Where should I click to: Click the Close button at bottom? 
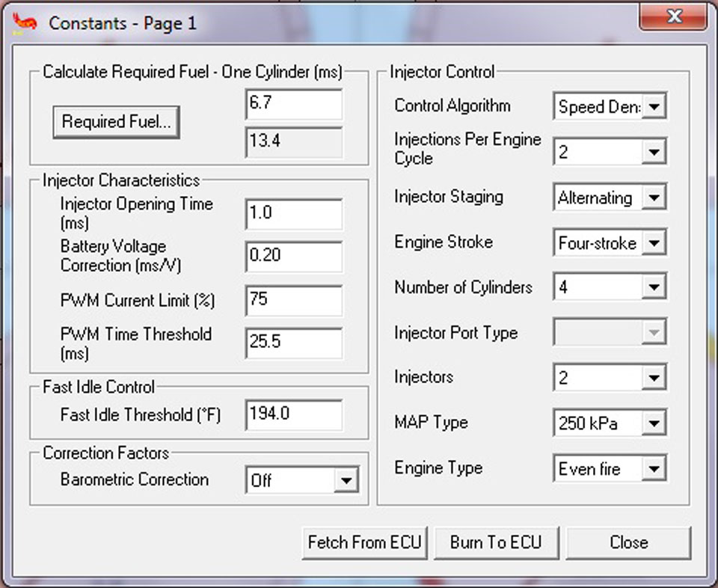point(628,542)
